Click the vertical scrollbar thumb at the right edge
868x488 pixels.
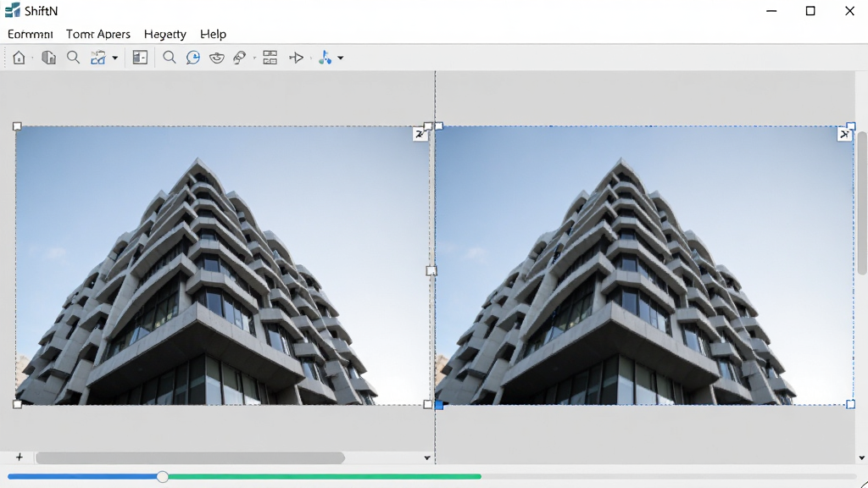862,202
